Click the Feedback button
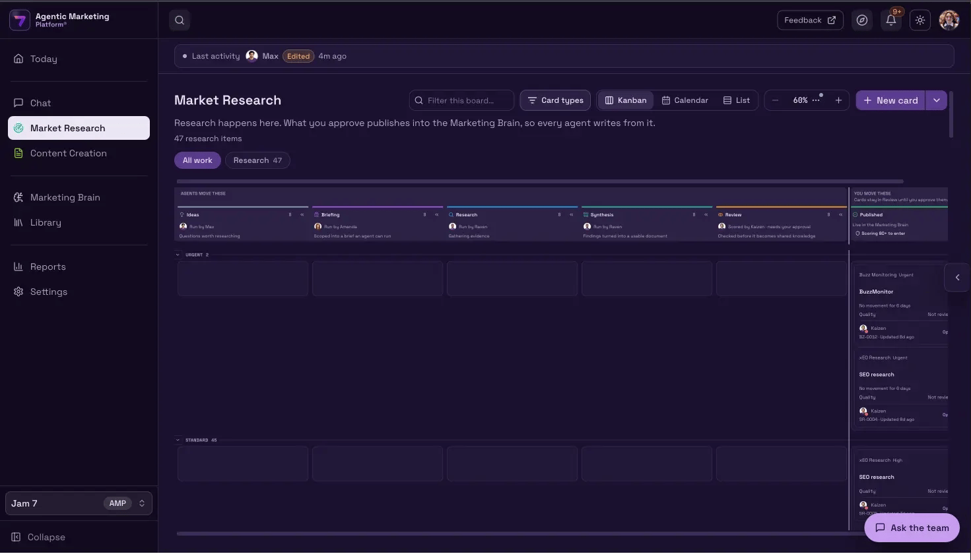The width and height of the screenshot is (971, 560). pyautogui.click(x=810, y=20)
